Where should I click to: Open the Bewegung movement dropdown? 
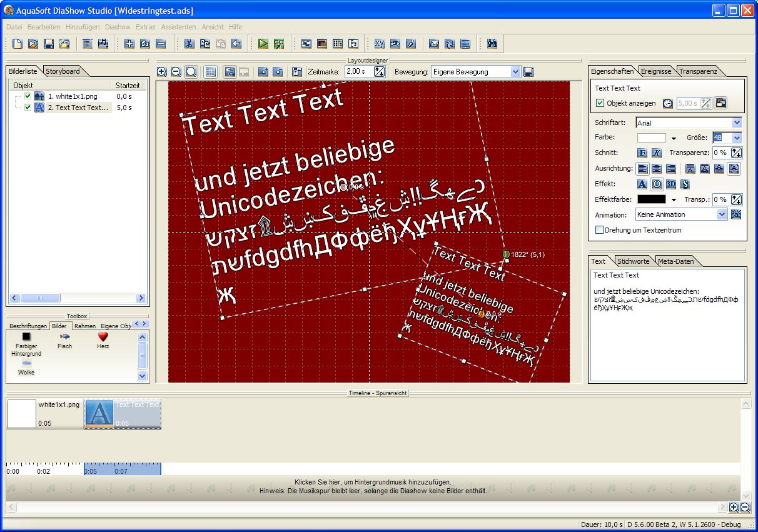[515, 72]
